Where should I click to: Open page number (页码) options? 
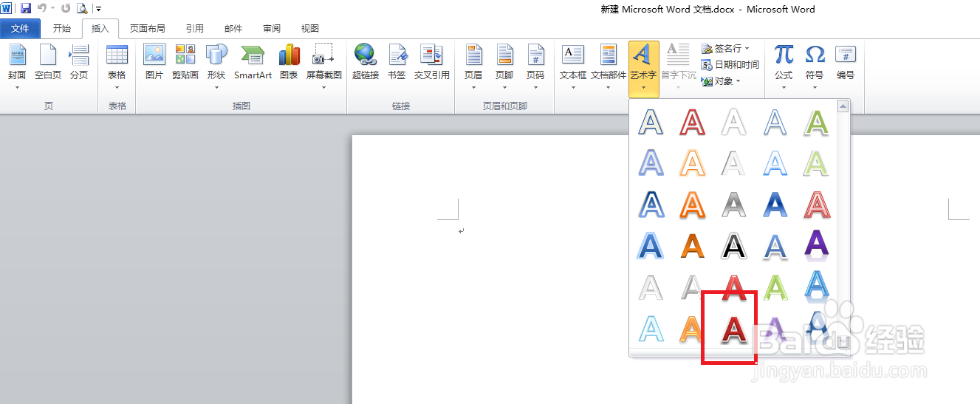pos(535,66)
